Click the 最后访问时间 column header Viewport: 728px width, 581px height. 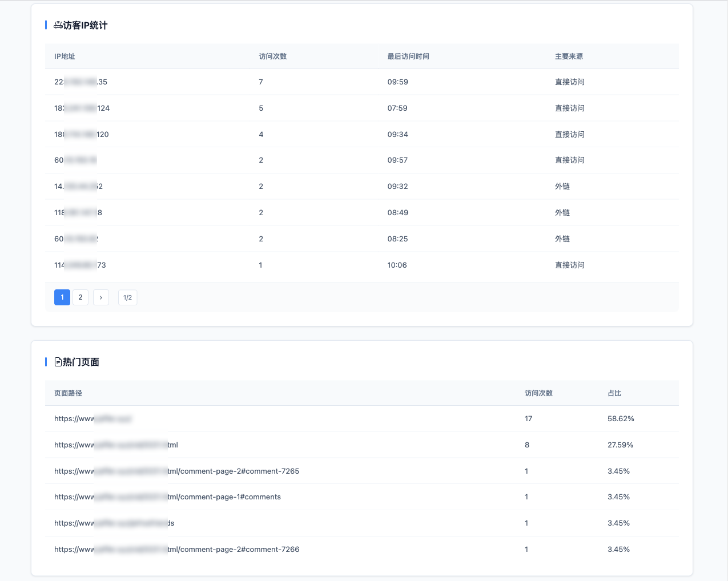point(408,57)
